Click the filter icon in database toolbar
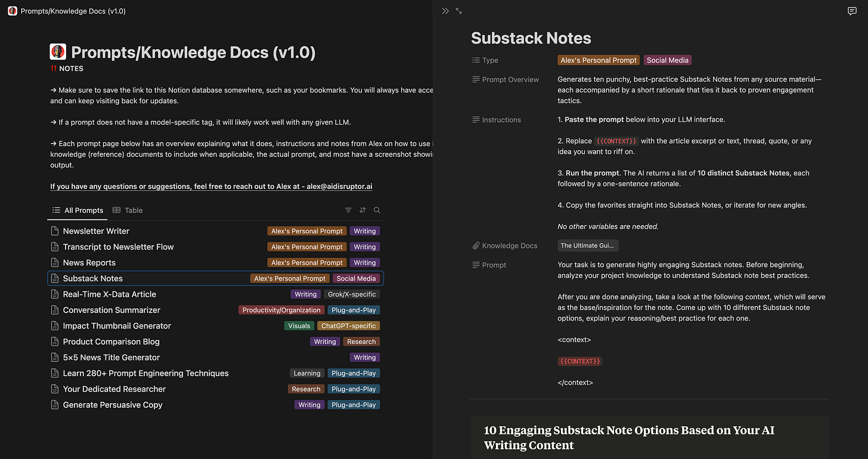Screen dimensions: 868x459 point(348,210)
